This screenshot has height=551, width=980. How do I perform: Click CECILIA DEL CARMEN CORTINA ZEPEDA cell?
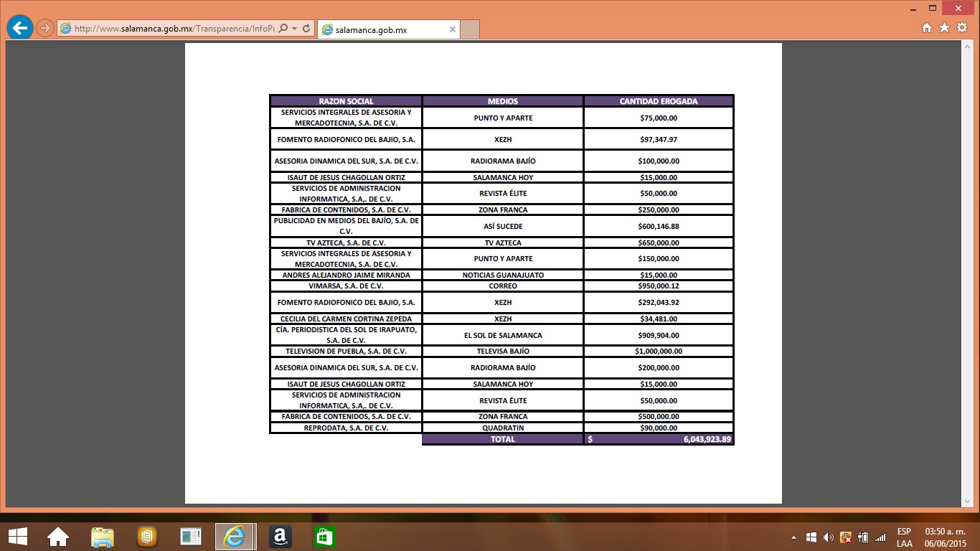click(346, 319)
